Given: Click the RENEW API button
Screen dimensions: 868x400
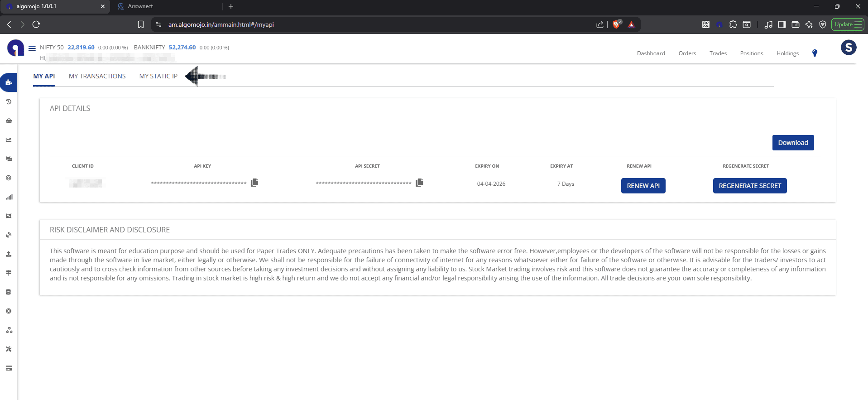Looking at the screenshot, I should (643, 186).
